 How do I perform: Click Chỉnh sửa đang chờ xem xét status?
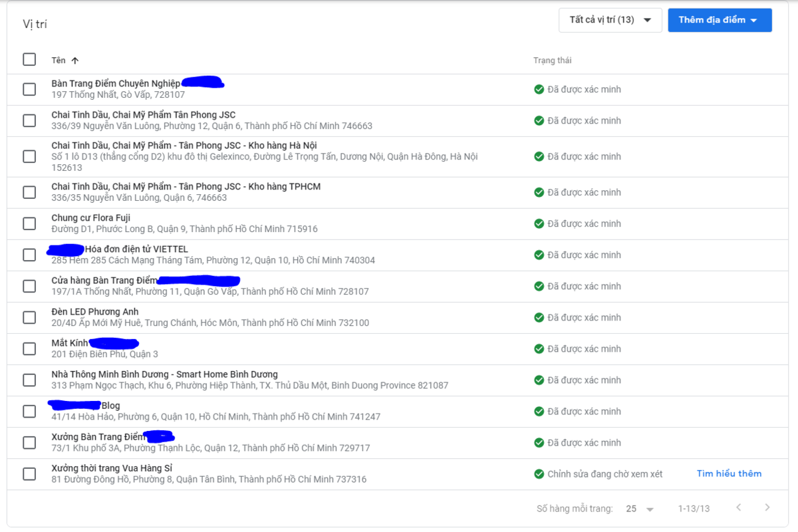[605, 473]
